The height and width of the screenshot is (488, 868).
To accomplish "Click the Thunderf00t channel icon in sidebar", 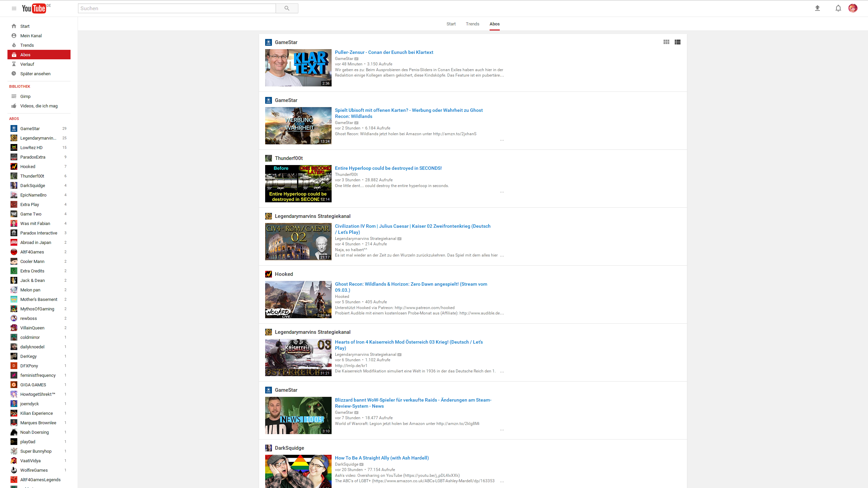I will [x=14, y=176].
